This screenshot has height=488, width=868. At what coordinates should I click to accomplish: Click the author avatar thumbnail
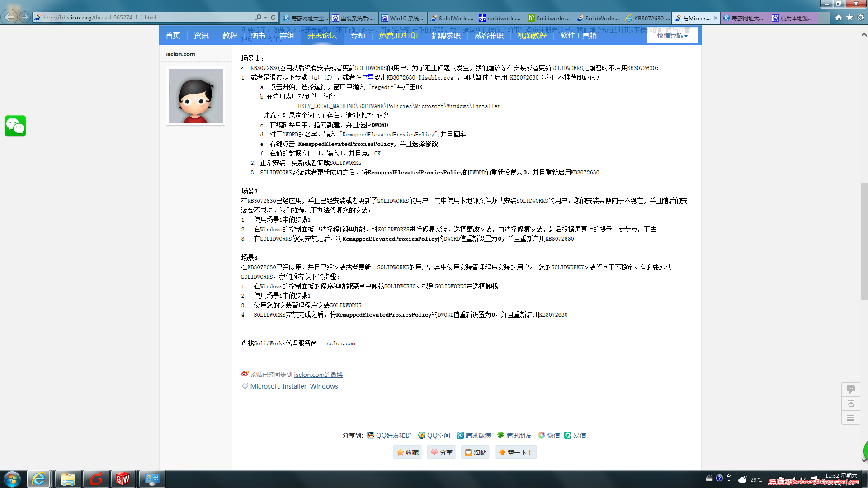point(196,96)
